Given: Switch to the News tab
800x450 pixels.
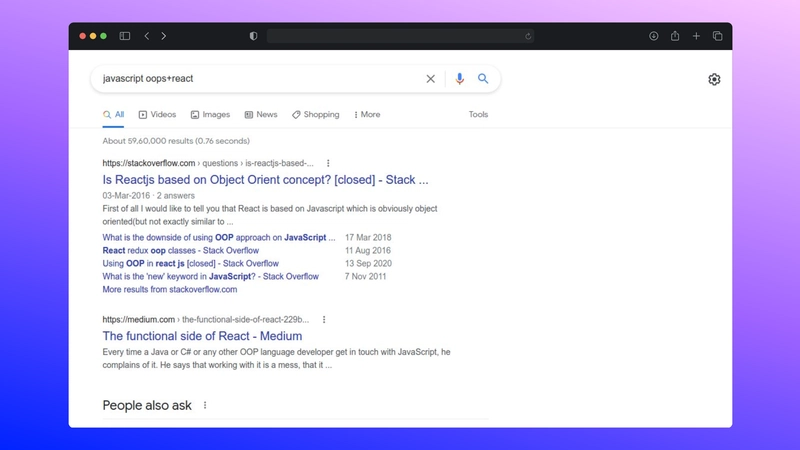Looking at the screenshot, I should (x=261, y=115).
